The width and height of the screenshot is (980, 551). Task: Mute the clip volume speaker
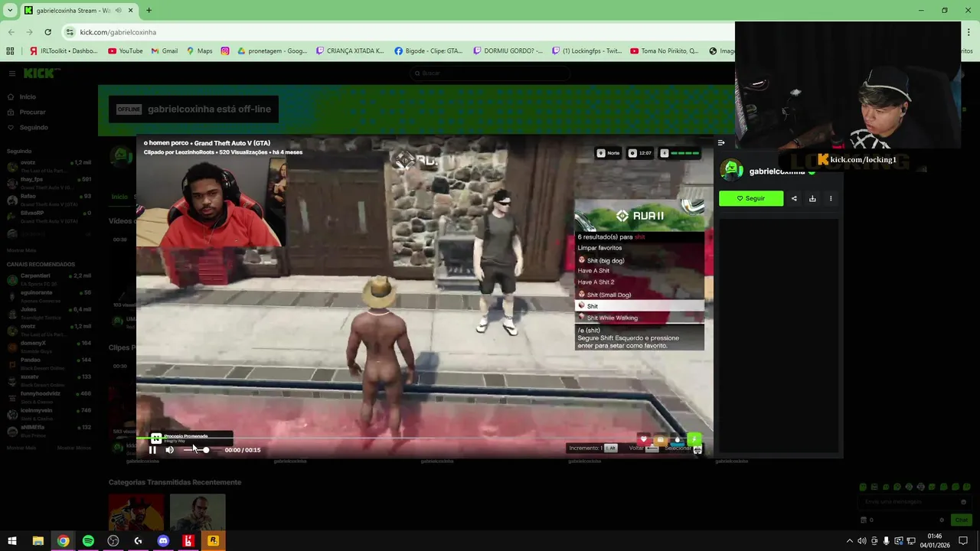[169, 450]
